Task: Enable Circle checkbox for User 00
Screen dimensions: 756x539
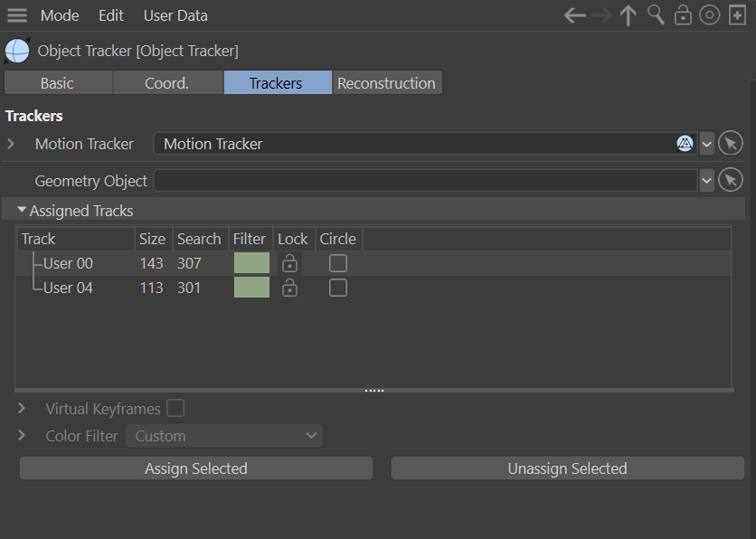Action: [x=338, y=263]
